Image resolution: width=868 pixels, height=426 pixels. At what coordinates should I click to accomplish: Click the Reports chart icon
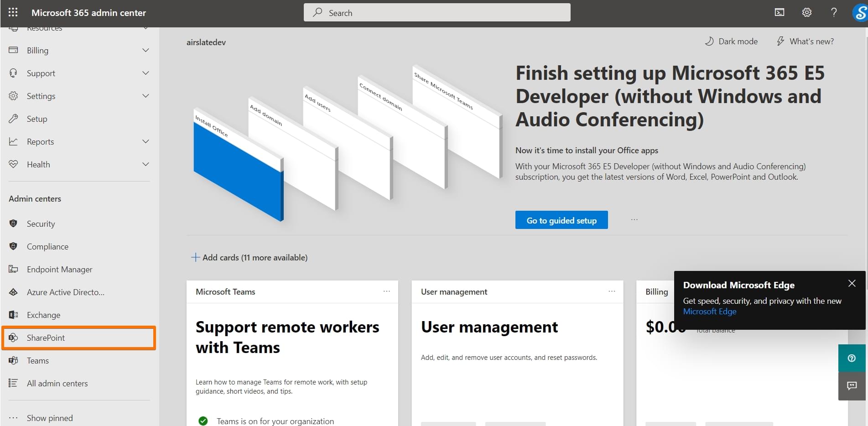point(13,141)
